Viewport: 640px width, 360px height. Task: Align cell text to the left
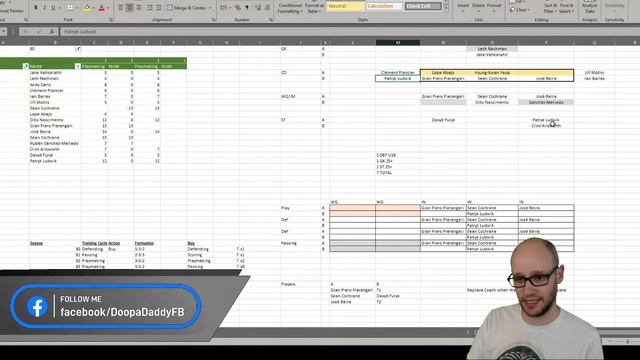click(x=121, y=8)
